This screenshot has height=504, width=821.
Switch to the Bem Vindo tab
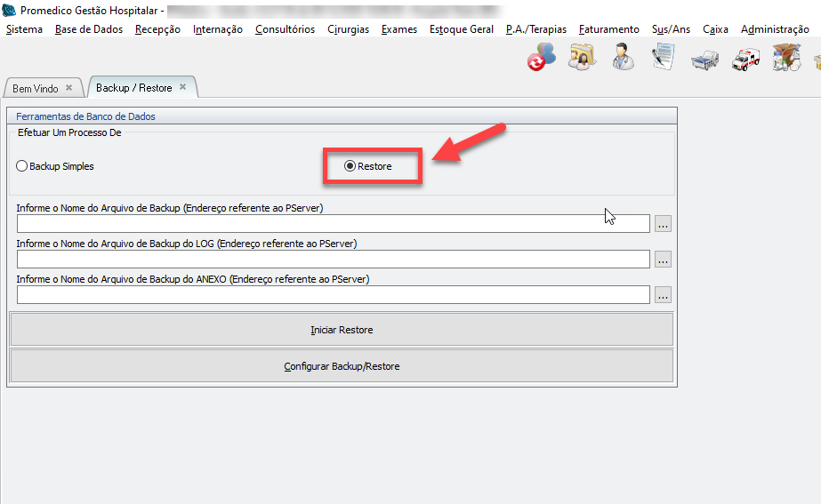36,89
